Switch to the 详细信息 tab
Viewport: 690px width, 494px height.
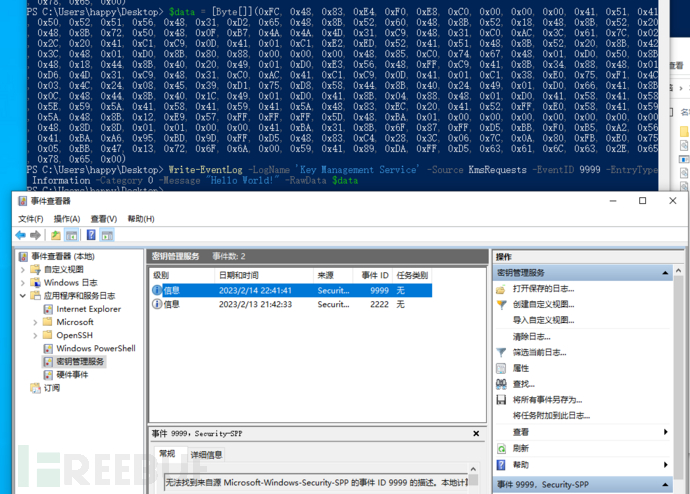tap(206, 455)
